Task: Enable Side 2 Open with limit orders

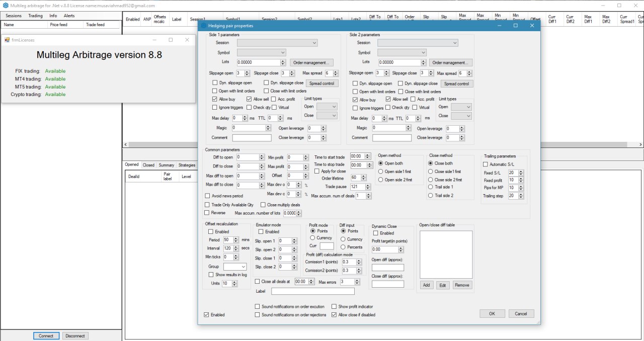Action: click(355, 92)
